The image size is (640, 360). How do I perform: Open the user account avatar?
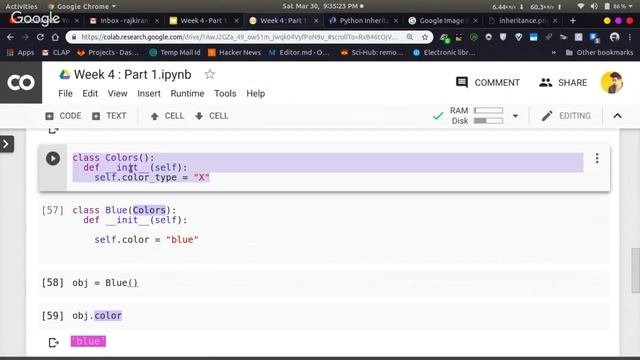[x=611, y=82]
